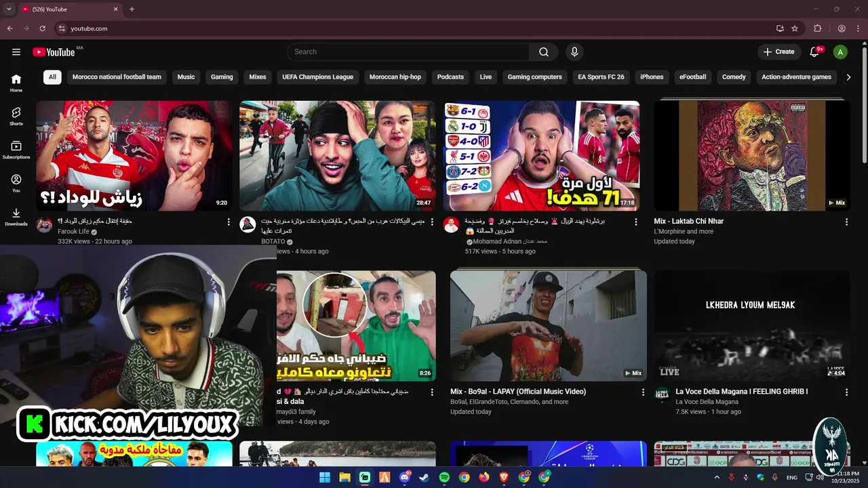
Task: Click into the YouTube search field
Action: pyautogui.click(x=408, y=52)
